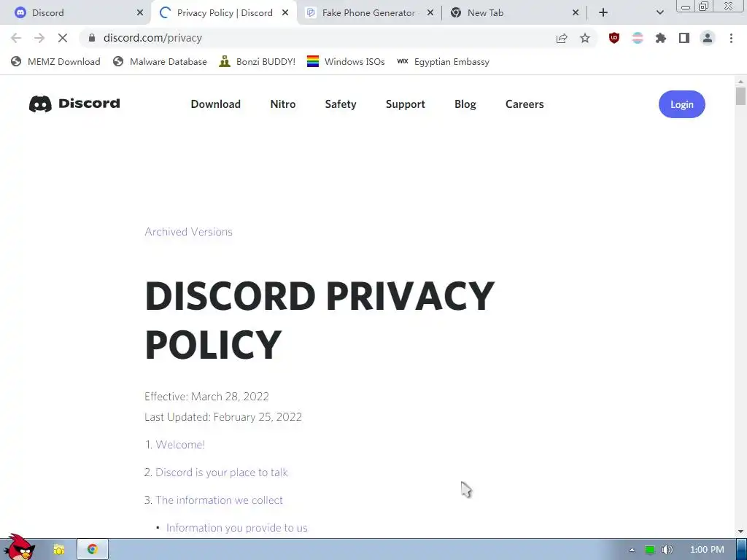Open the tab search dropdown arrow

point(659,13)
